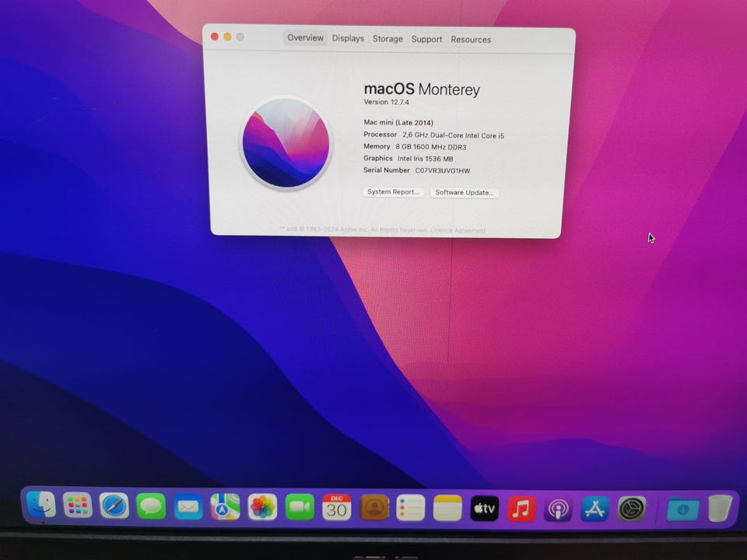The width and height of the screenshot is (747, 560).
Task: Click 'Intel Iris 1536 MB' text
Action: click(x=426, y=159)
